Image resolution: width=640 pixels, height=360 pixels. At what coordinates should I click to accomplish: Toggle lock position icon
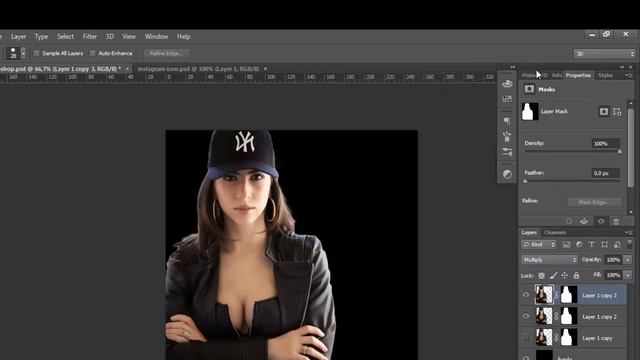564,276
